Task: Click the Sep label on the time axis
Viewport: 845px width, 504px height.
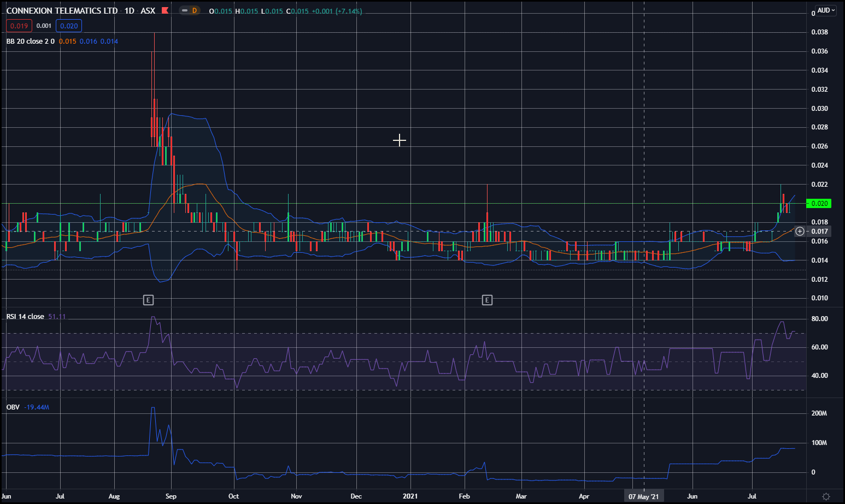Action: click(171, 496)
